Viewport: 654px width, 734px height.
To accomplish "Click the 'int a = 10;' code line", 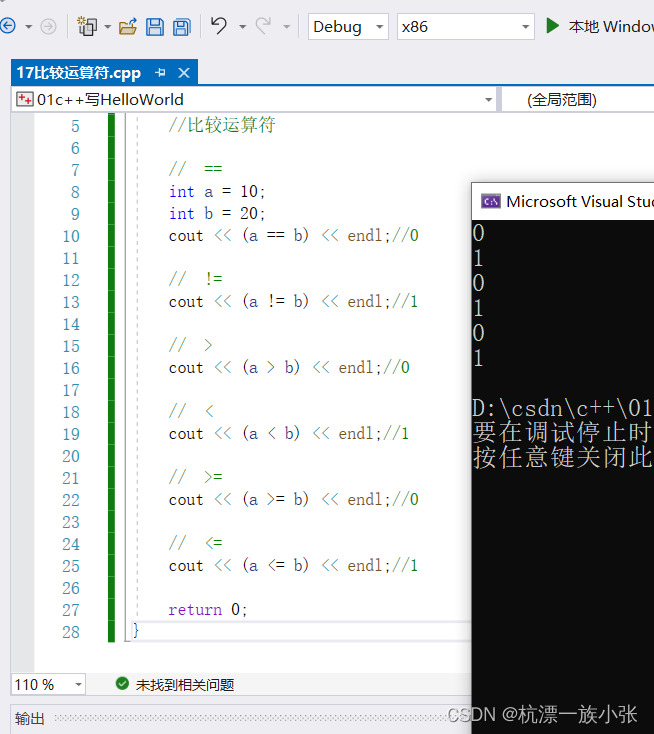I will click(x=217, y=192).
